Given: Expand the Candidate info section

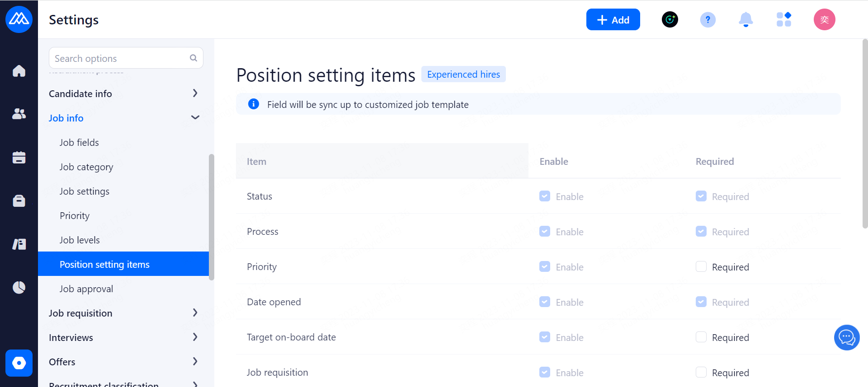Looking at the screenshot, I should tap(195, 93).
